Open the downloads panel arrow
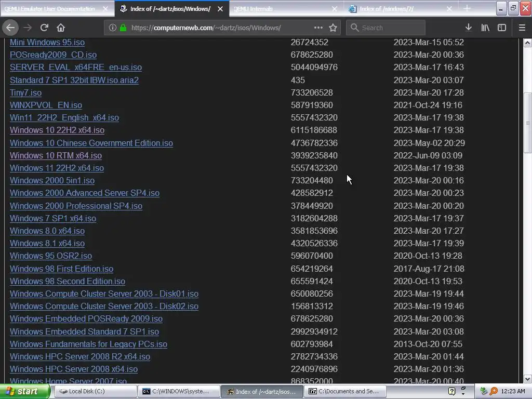This screenshot has width=532, height=399. 469,28
